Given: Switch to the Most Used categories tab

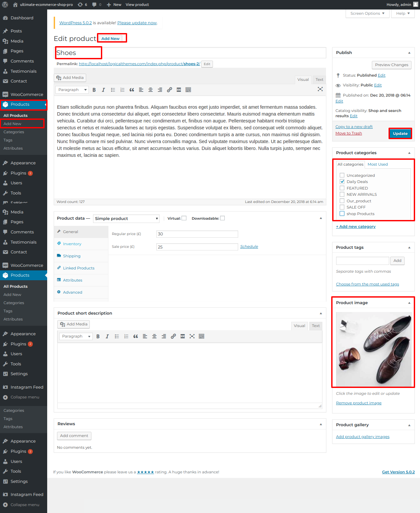Looking at the screenshot, I should click(377, 164).
